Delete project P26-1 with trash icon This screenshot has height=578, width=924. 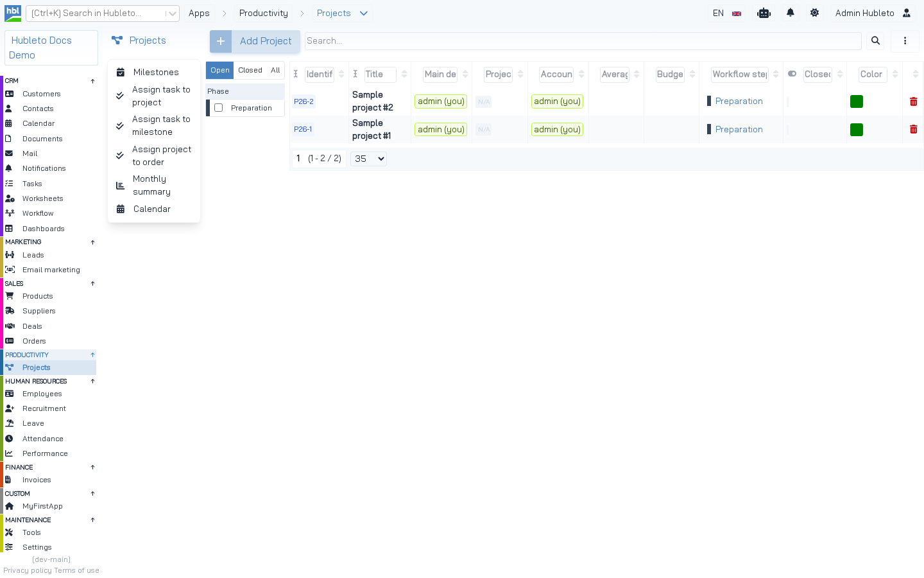[x=914, y=130]
